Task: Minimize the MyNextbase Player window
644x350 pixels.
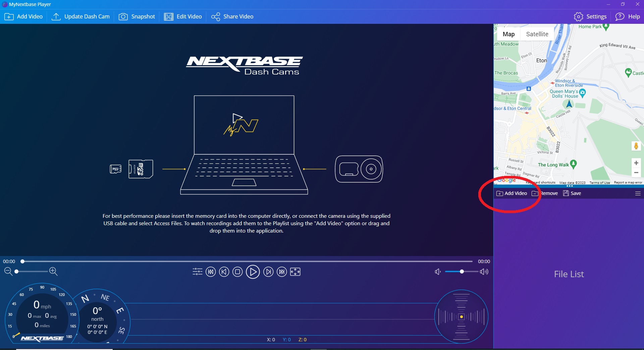Action: click(x=608, y=4)
